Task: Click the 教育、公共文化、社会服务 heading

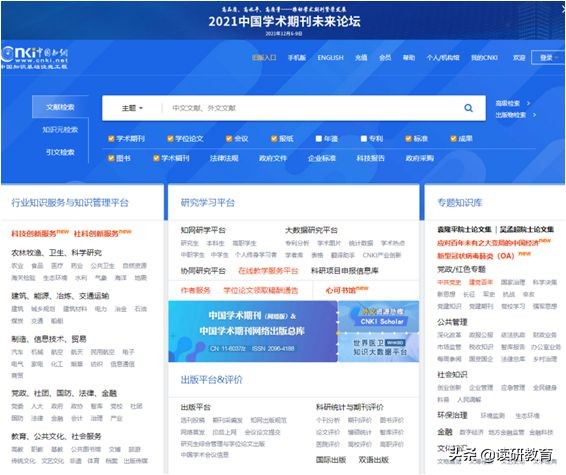Action: pos(56,436)
